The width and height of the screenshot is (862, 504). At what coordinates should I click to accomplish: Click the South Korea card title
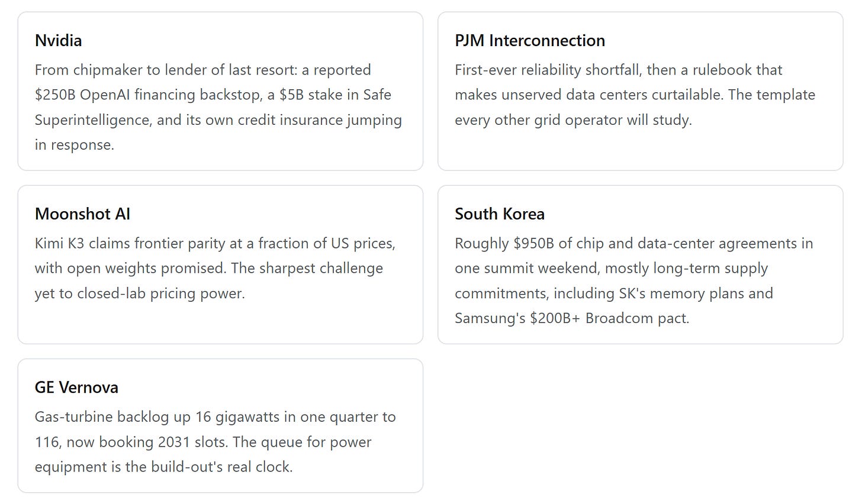coord(500,214)
